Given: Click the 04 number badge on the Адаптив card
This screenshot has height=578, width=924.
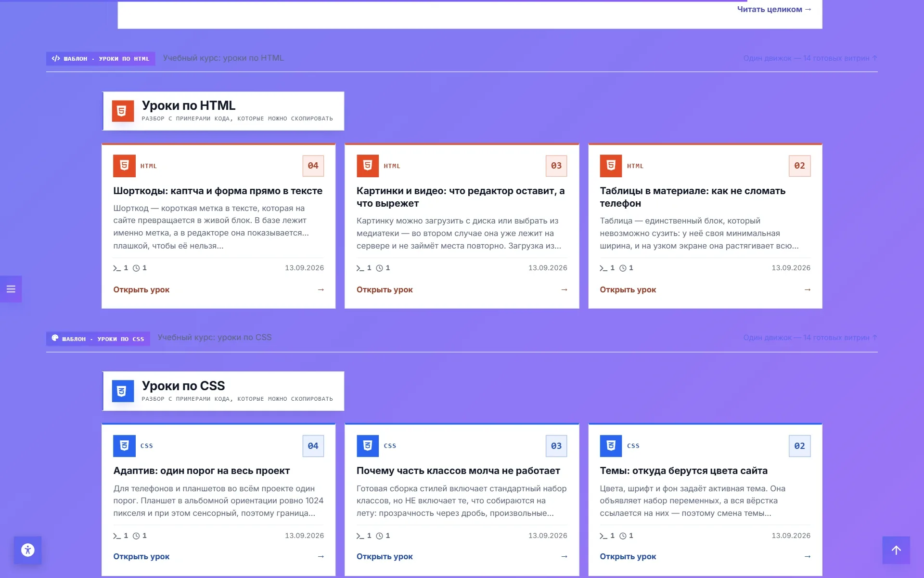Looking at the screenshot, I should (x=313, y=446).
